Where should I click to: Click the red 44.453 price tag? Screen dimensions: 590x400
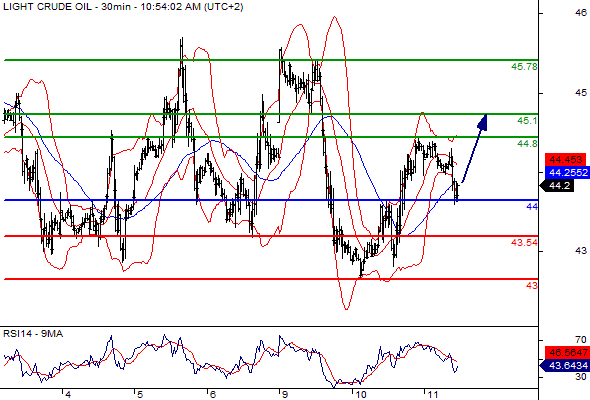point(566,160)
